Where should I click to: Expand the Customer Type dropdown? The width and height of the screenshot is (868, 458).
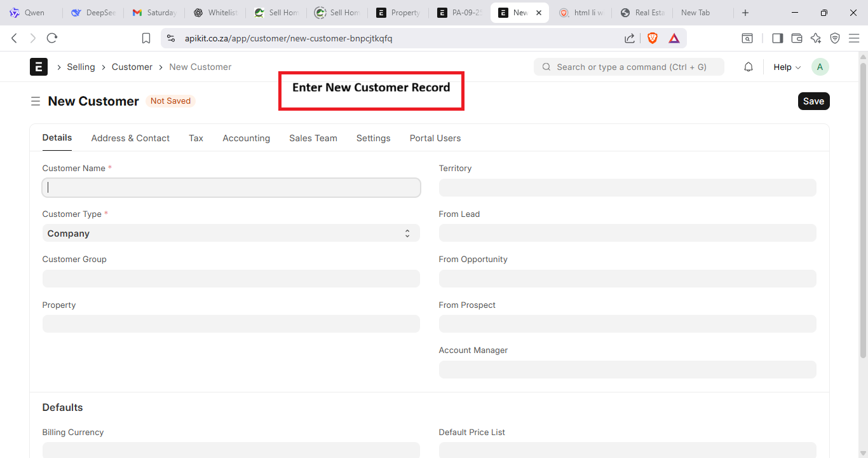click(231, 233)
